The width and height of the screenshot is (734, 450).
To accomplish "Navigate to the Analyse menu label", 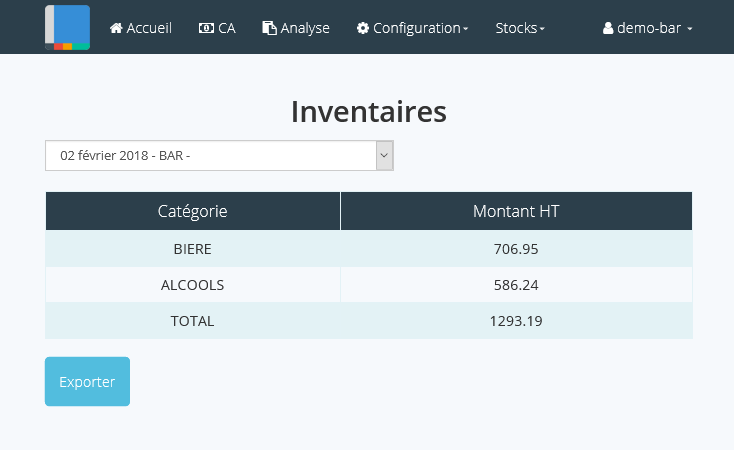I will tap(305, 28).
